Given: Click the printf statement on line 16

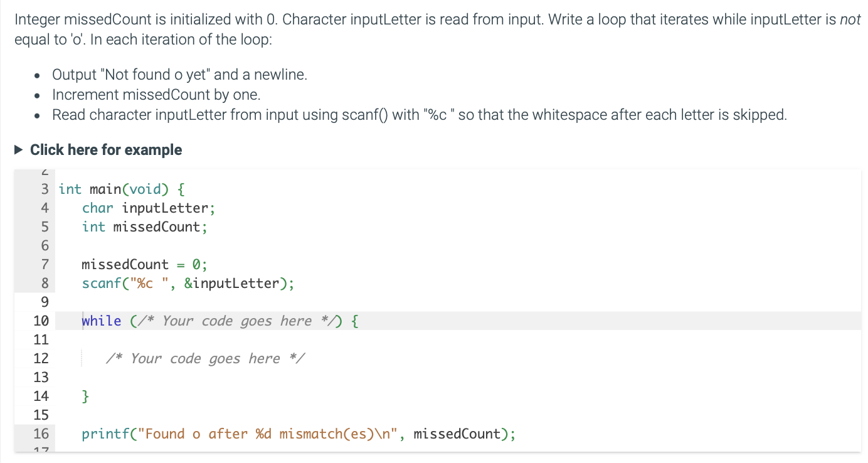Looking at the screenshot, I should tap(298, 434).
